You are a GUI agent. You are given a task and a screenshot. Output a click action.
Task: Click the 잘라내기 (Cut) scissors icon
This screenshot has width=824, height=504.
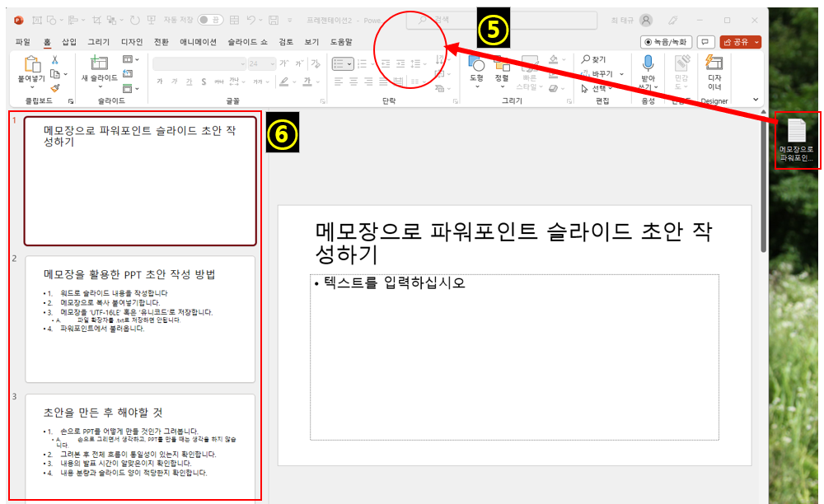(x=55, y=61)
